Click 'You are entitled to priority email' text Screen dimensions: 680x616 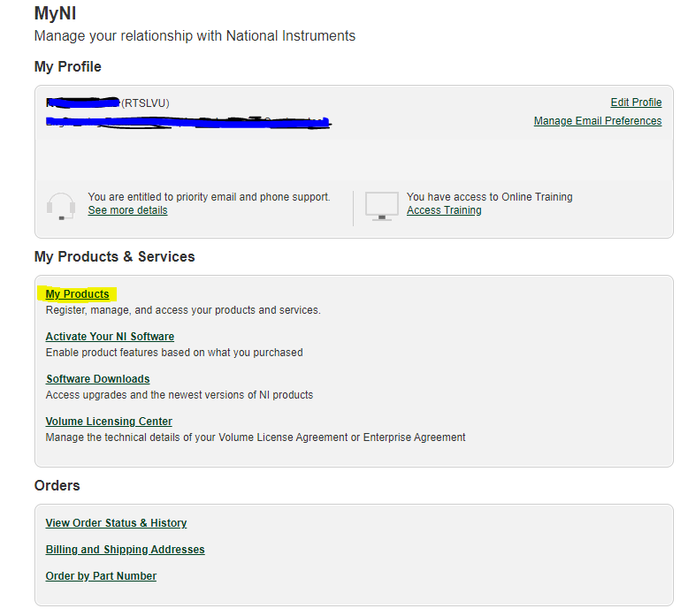209,197
